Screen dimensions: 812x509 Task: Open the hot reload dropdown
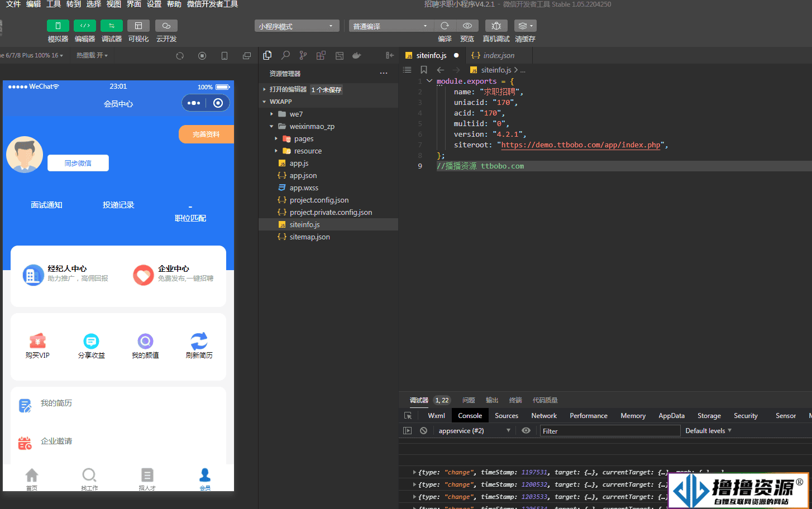92,55
